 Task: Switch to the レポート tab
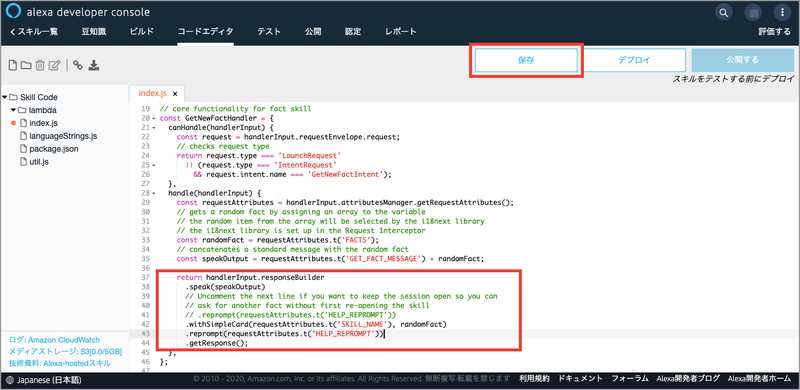point(401,32)
